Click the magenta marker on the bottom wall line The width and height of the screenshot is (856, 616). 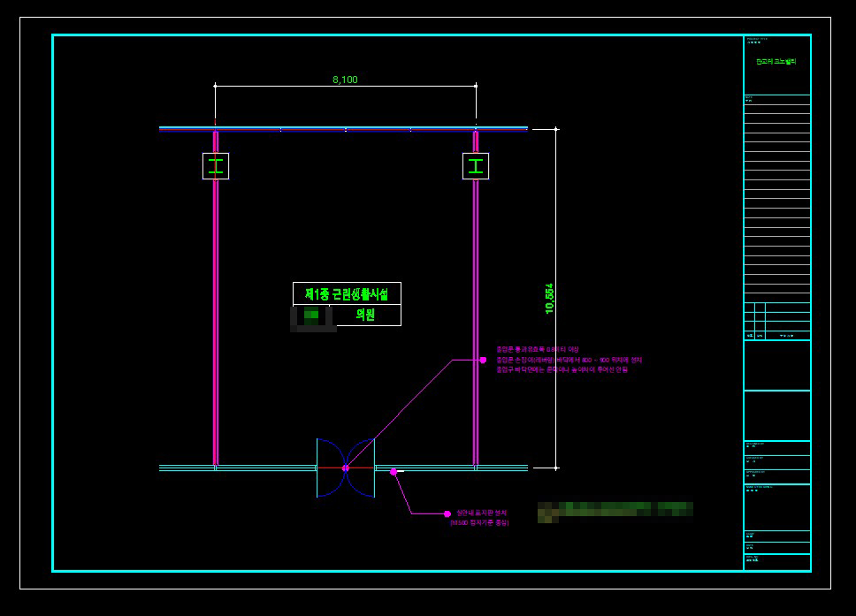pos(394,472)
